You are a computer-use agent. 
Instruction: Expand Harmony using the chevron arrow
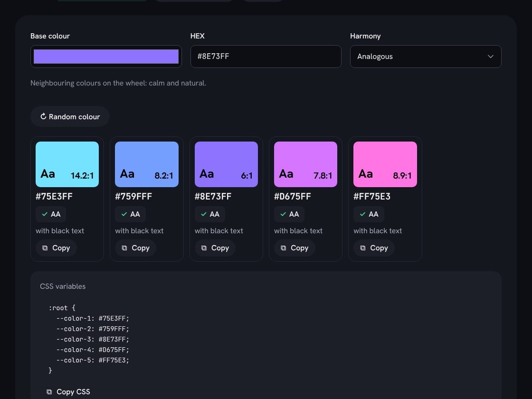(x=490, y=57)
